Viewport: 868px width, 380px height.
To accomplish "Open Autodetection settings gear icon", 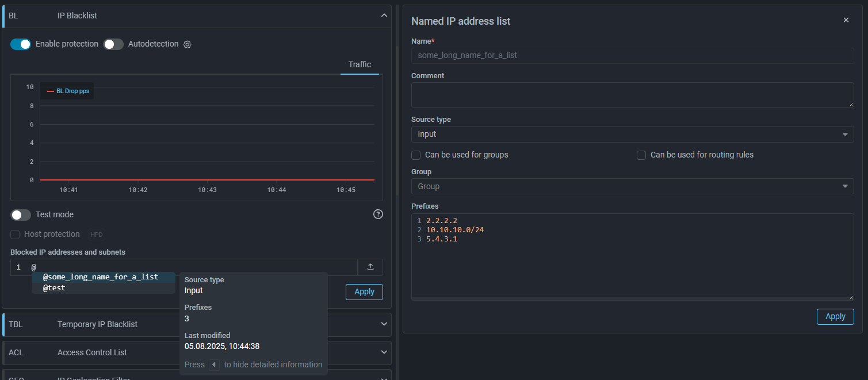I will (187, 45).
